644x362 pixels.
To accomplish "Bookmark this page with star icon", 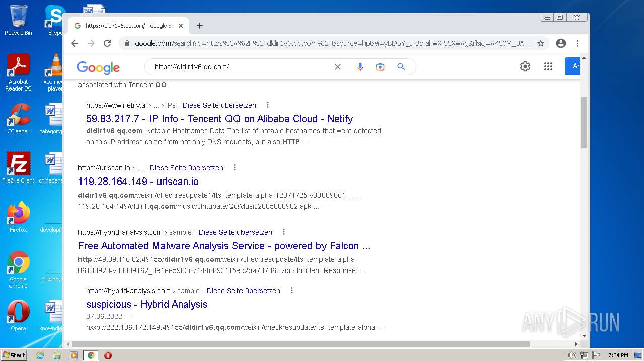I will coord(541,43).
